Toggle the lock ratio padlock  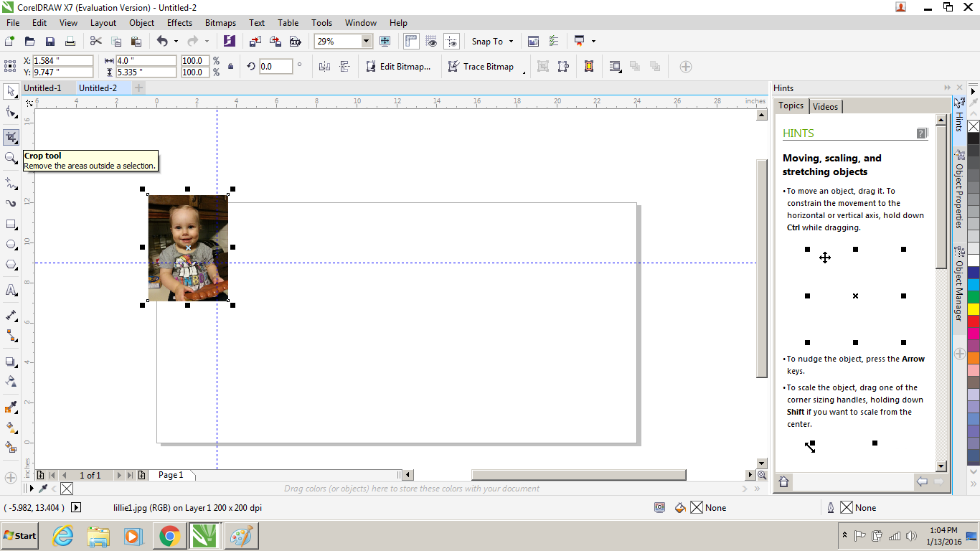[230, 67]
